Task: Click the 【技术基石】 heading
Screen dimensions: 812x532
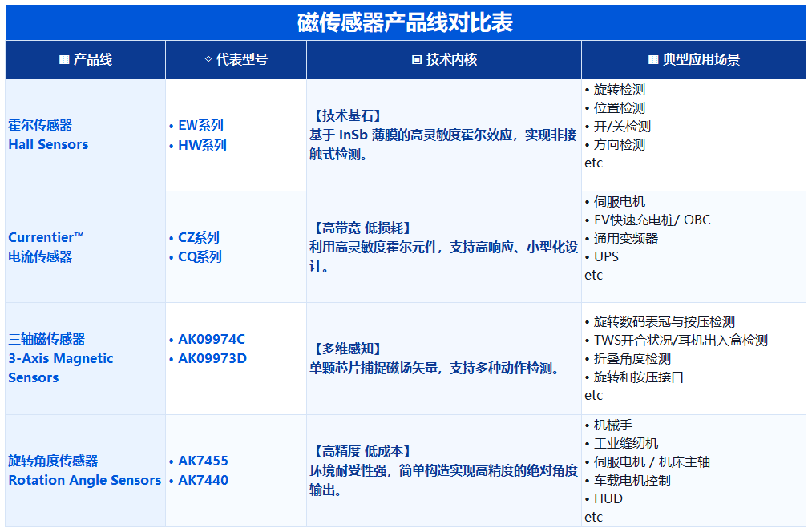Action: (x=348, y=115)
